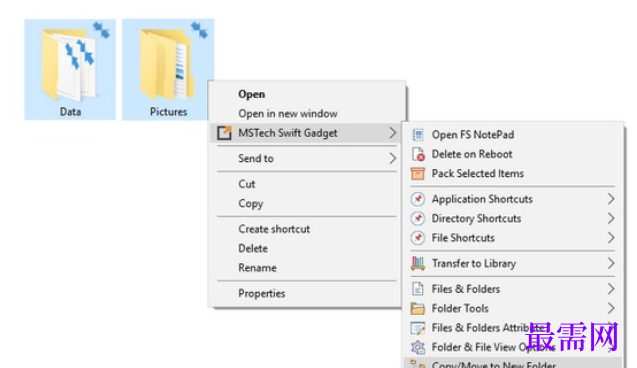This screenshot has height=368, width=637.
Task: Click the Application Shortcuts pin icon
Action: 418,199
